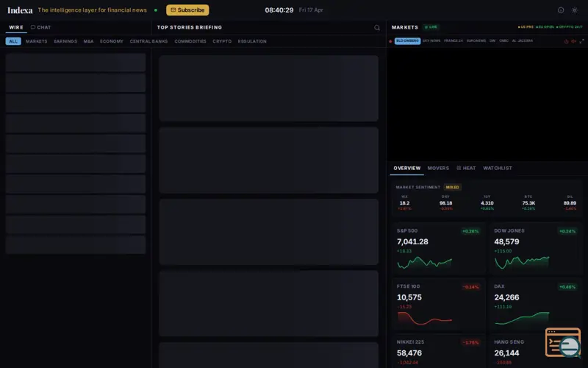Switch to the WIRE tab

[x=16, y=27]
